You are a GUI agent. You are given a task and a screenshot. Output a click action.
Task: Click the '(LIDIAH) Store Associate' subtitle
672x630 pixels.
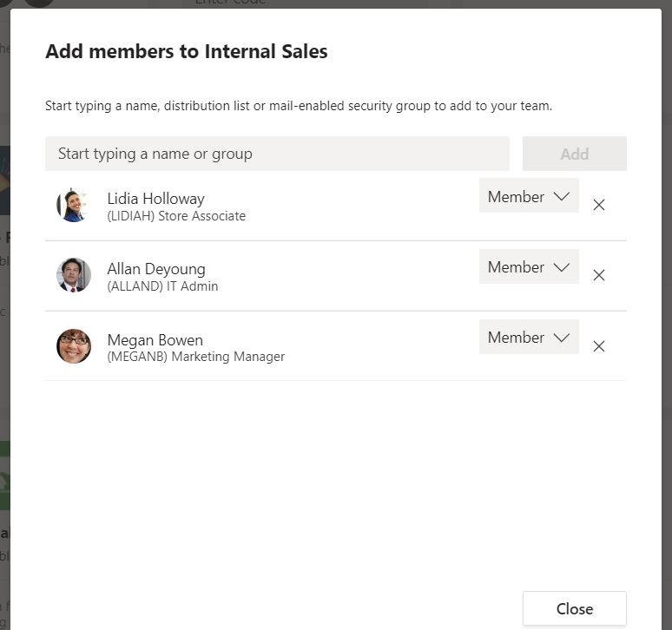pyautogui.click(x=176, y=216)
